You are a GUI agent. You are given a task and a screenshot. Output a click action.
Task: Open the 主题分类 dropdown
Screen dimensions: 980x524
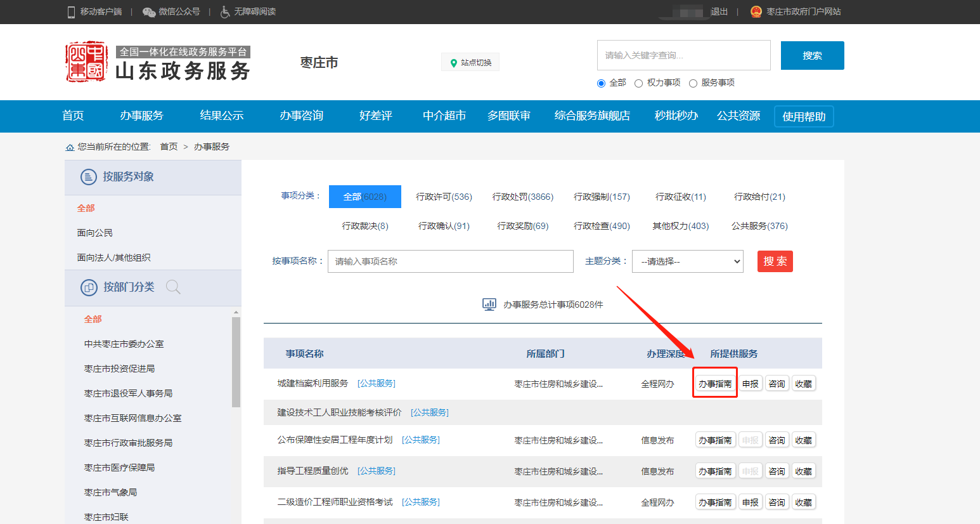pos(687,261)
